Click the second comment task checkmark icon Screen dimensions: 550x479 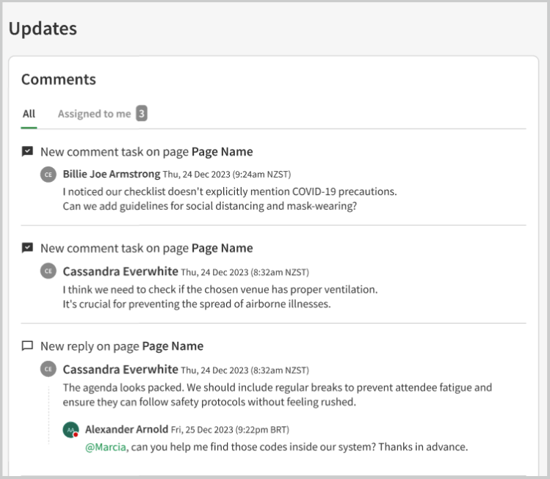[x=27, y=248]
